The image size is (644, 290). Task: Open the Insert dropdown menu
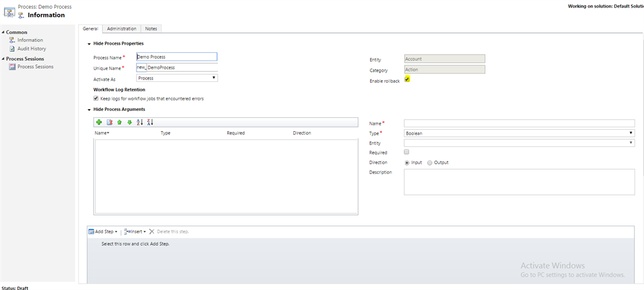145,232
